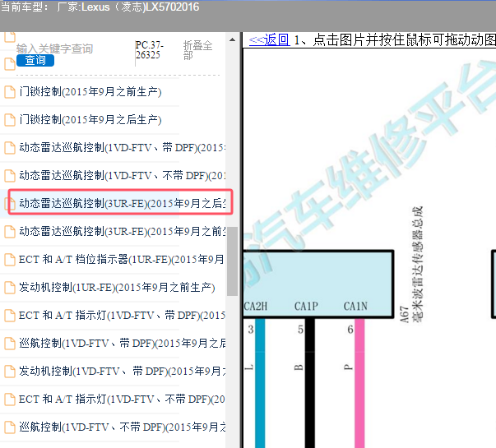
Task: Click document icon beside 门锁控制(2015年9月之前生产)
Action: (x=10, y=92)
